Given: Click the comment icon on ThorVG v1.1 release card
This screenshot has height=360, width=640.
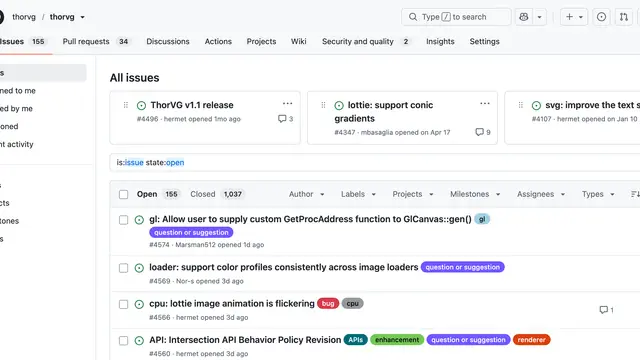Looking at the screenshot, I should [282, 119].
